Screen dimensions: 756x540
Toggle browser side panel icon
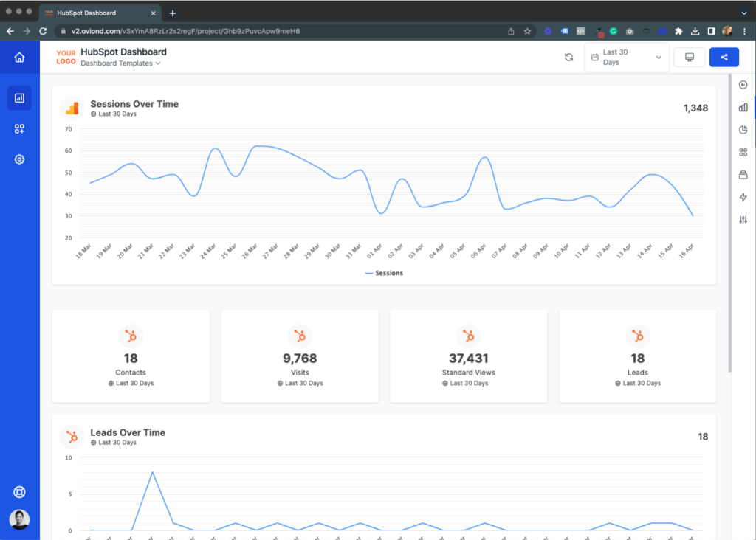point(711,31)
